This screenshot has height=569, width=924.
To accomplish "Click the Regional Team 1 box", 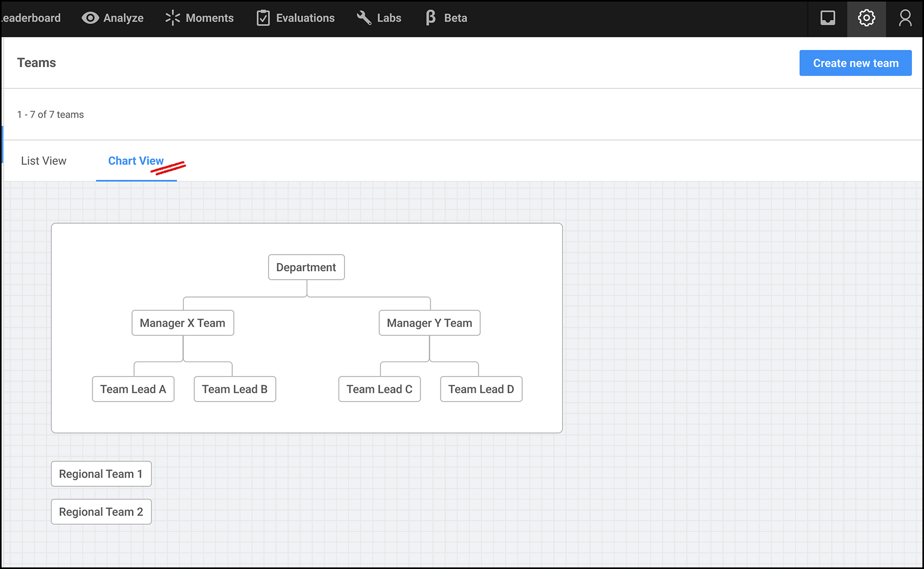I will pos(101,474).
